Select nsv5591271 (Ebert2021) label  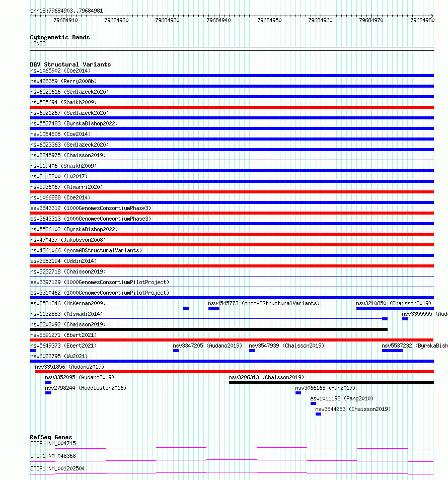63,335
